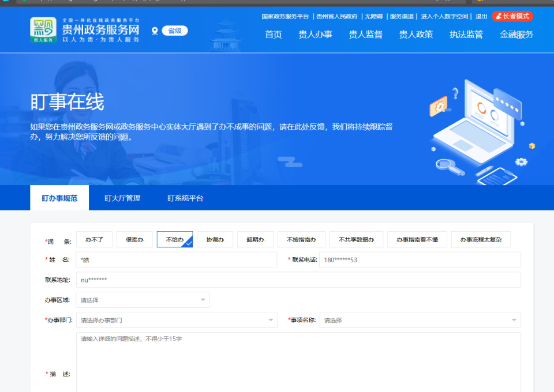The width and height of the screenshot is (554, 392).
Task: Toggle the 办事指南看不懂 option
Action: [x=418, y=239]
